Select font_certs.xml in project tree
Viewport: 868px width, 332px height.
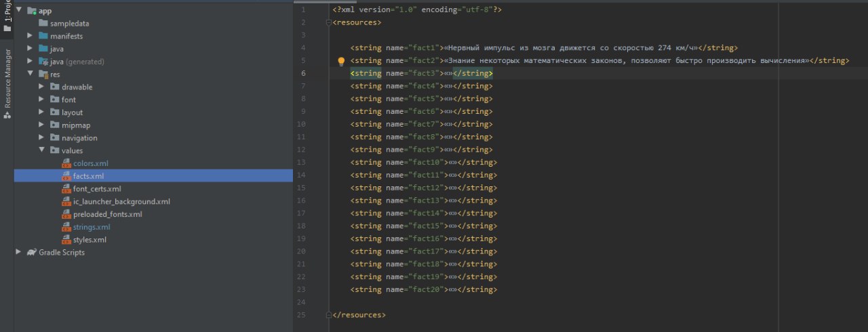pos(97,188)
